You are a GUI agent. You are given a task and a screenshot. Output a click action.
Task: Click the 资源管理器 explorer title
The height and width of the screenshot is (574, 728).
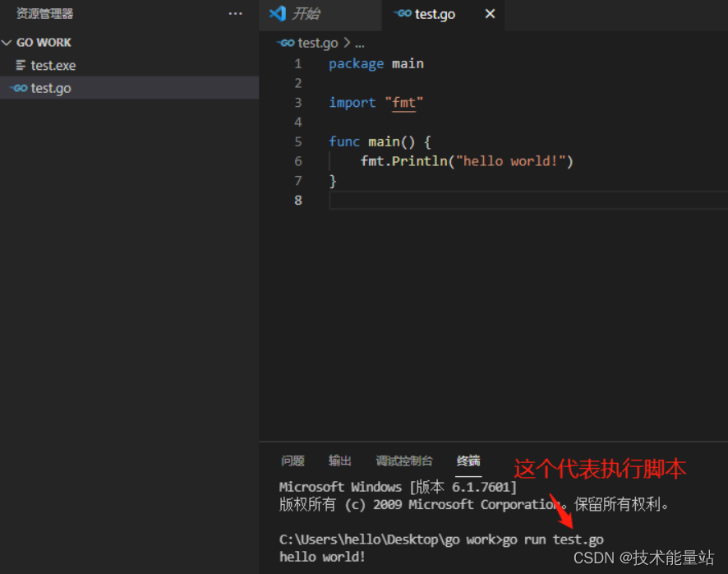click(45, 14)
